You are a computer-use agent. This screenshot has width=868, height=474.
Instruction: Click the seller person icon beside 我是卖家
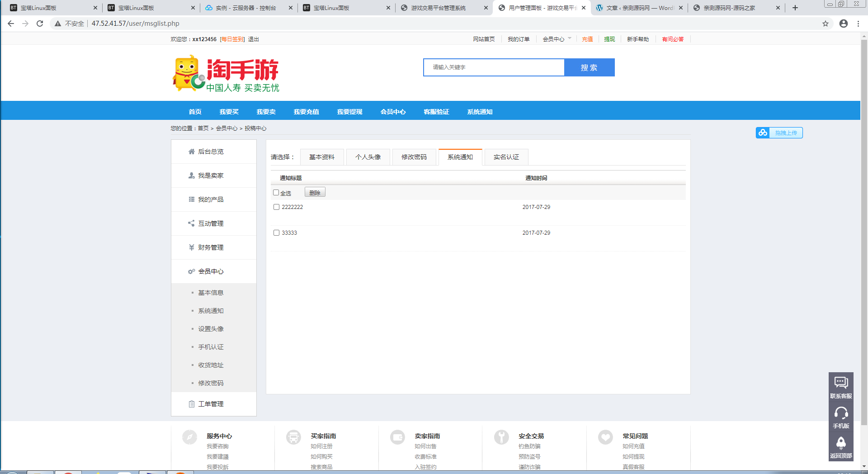(x=191, y=175)
